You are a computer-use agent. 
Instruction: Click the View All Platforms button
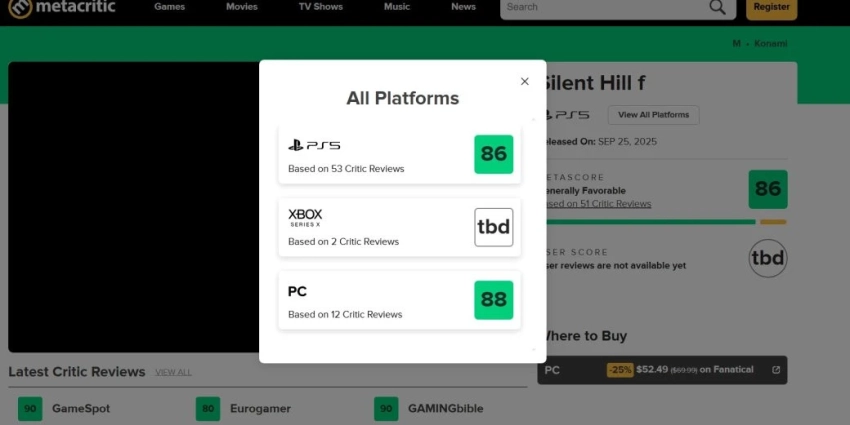pos(653,115)
